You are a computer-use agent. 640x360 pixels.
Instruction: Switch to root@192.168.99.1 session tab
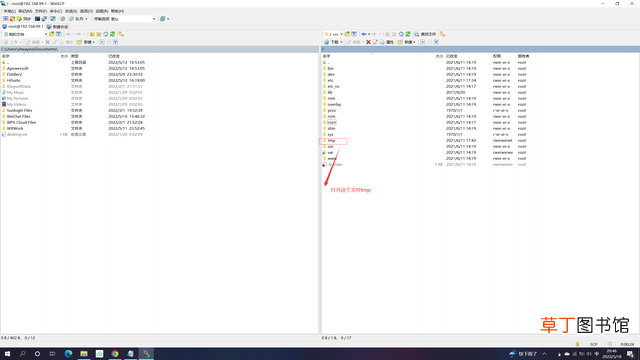tap(23, 27)
